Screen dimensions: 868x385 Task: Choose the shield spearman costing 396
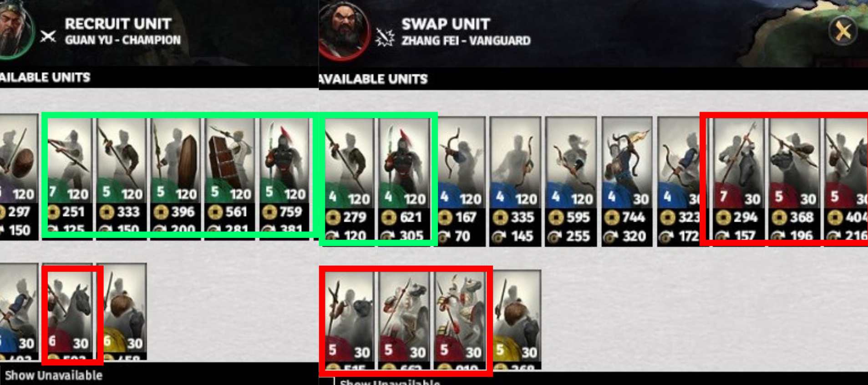click(175, 175)
